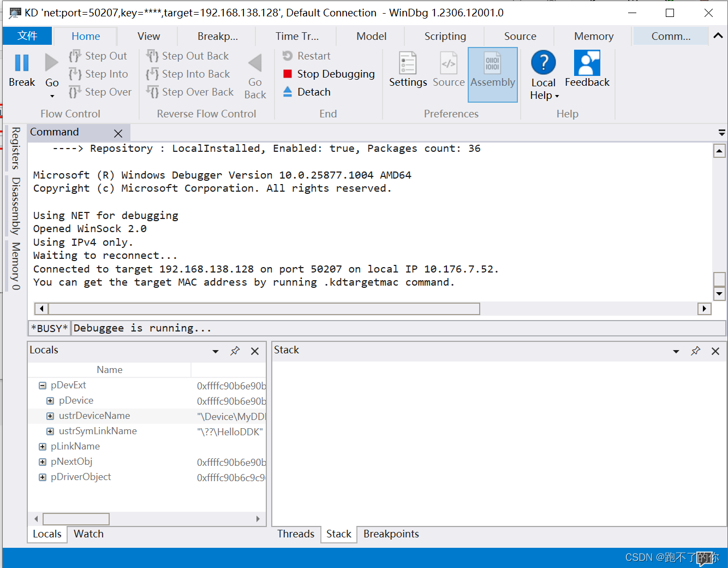Select the Home ribbon tab

click(x=86, y=36)
